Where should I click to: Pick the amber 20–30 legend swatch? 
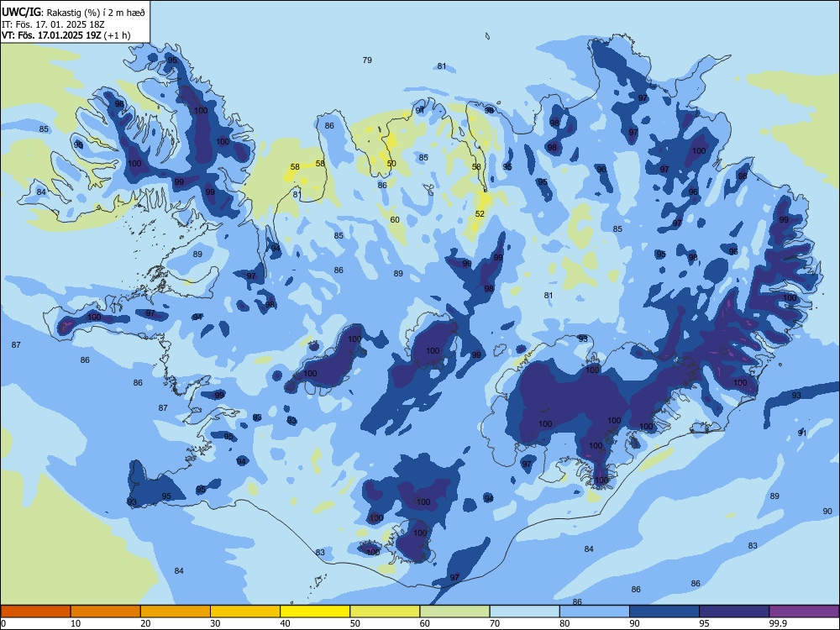pos(176,612)
